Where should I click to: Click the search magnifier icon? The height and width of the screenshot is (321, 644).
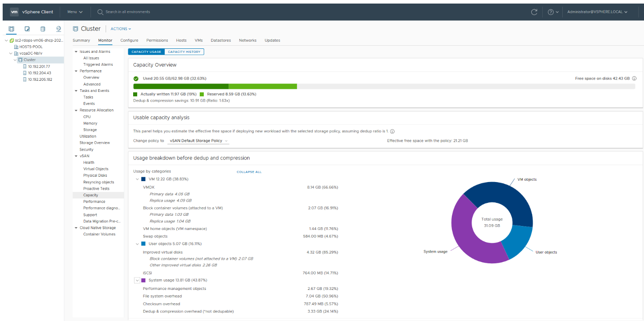[100, 12]
